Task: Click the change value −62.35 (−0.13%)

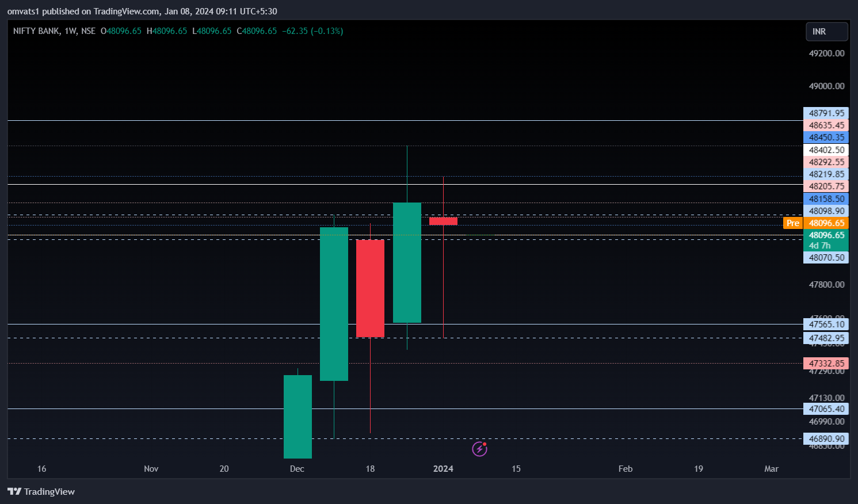Action: coord(312,31)
